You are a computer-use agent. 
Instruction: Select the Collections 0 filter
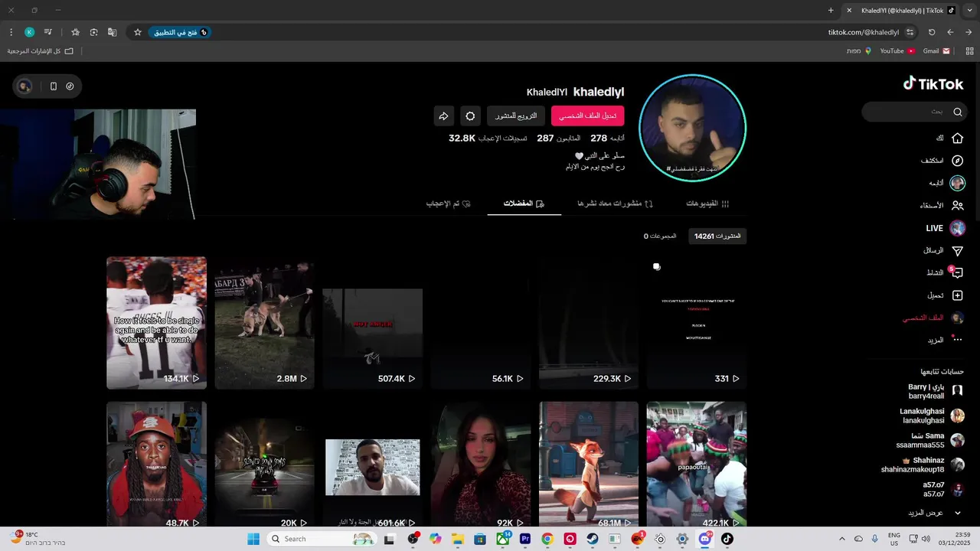660,236
